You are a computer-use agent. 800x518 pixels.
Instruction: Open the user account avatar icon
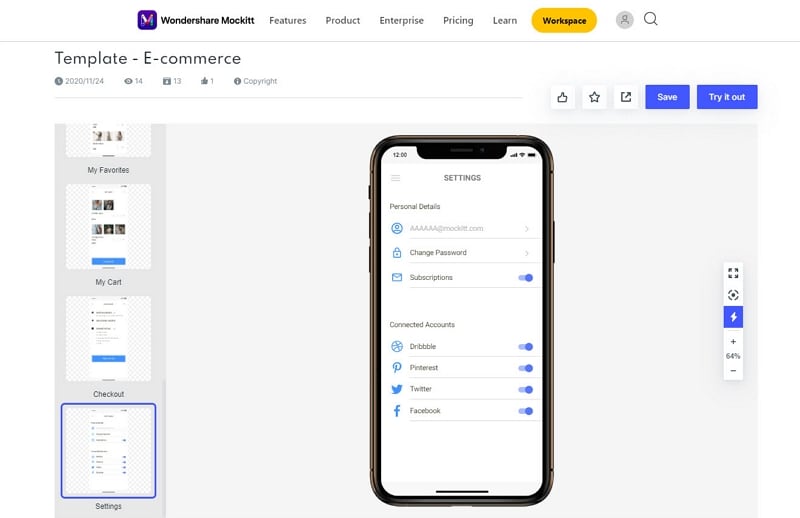pyautogui.click(x=624, y=20)
